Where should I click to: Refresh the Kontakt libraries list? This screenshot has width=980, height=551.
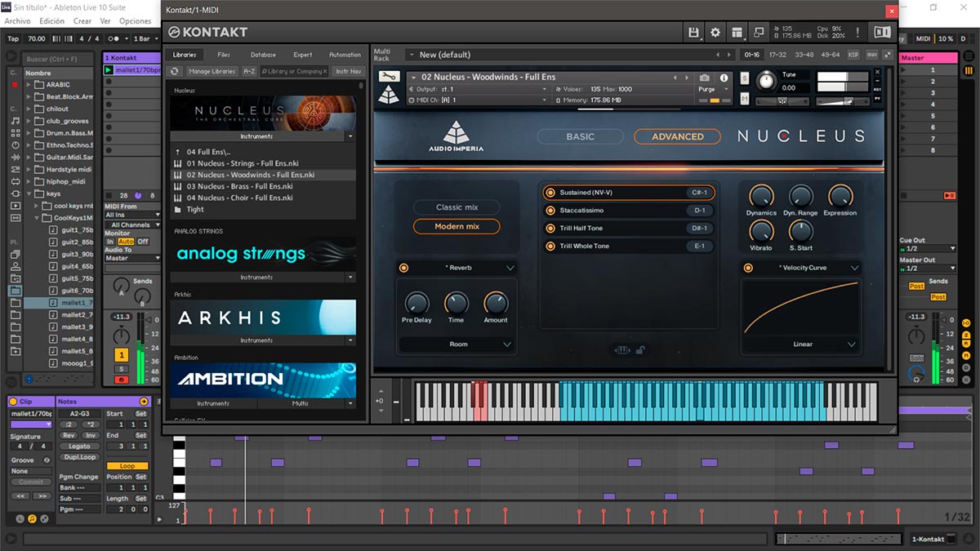click(x=175, y=71)
